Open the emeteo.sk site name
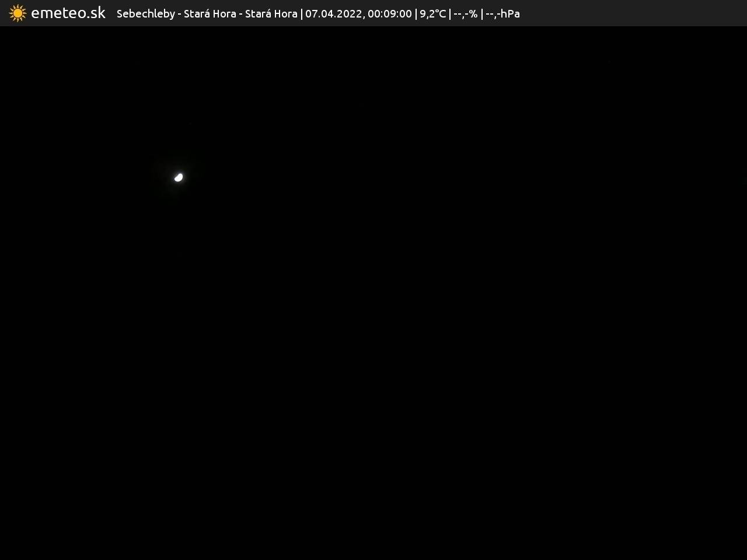The image size is (747, 560). point(68,13)
